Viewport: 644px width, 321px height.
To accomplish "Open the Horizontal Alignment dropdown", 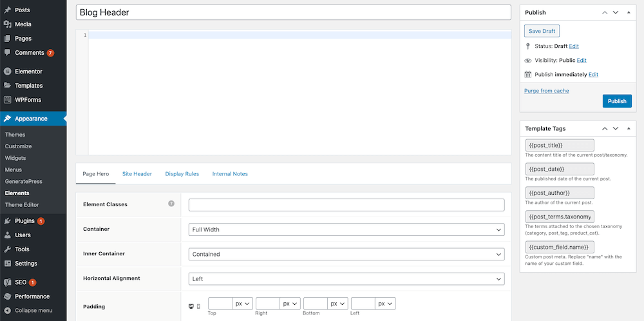I will 346,278.
